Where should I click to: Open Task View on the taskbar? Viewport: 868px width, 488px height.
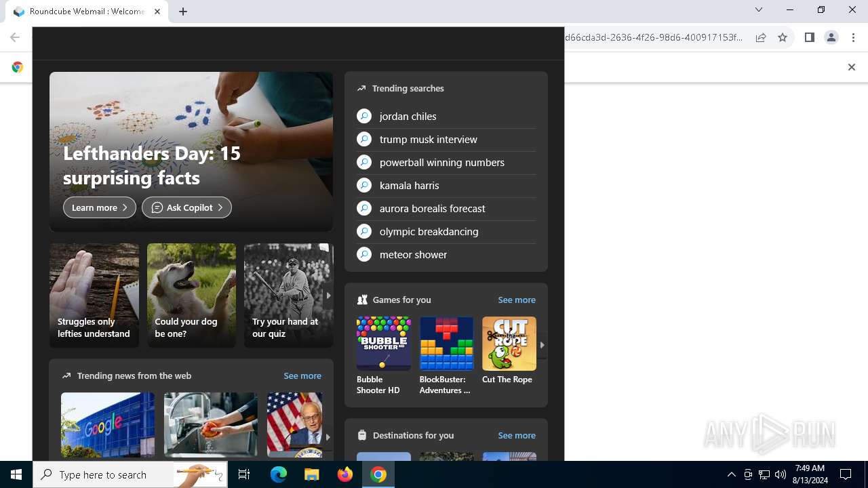pyautogui.click(x=244, y=474)
